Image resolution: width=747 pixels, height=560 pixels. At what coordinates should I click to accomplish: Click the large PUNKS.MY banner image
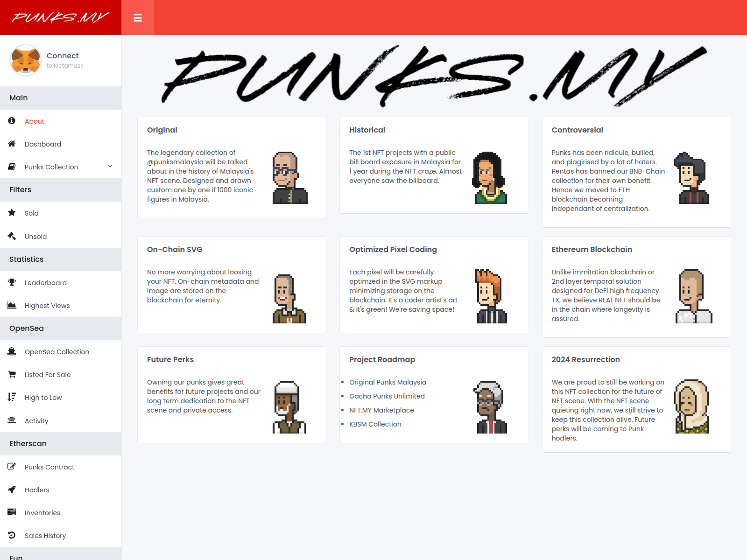434,76
